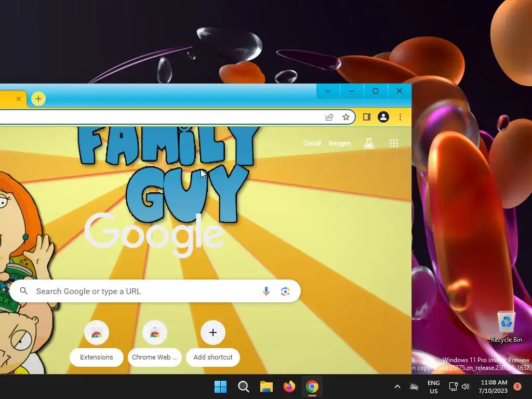Click Chrome icon in taskbar
Viewport: 532px width, 399px height.
coord(312,387)
